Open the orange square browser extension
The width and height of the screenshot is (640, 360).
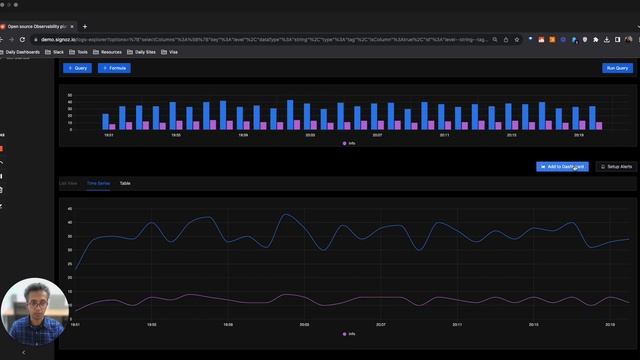(552, 40)
